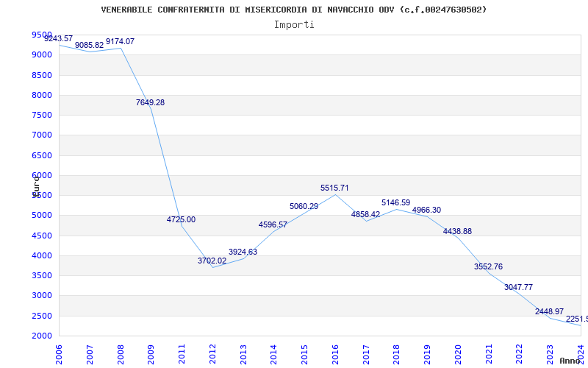The image size is (588, 368).
Task: Click the Importi subtitle
Action: click(294, 25)
